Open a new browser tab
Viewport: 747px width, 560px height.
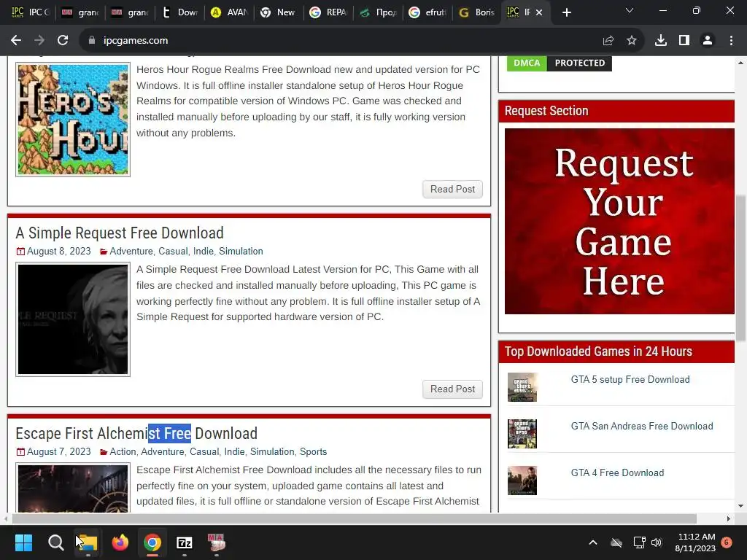pos(566,12)
